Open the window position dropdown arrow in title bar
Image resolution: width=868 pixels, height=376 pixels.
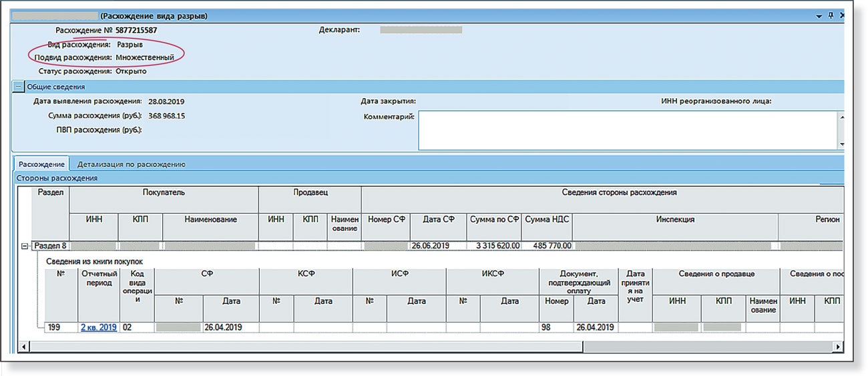(818, 16)
